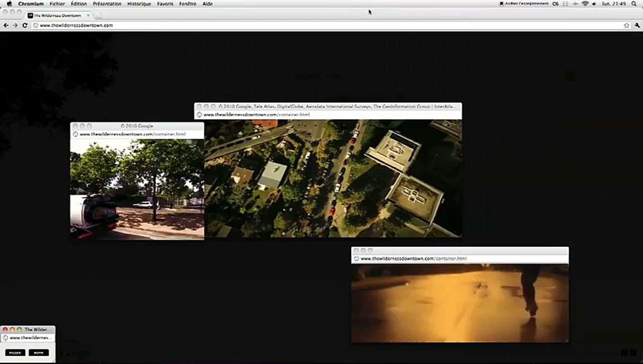Click the date and time 'lun. 21:49'
Viewport: 643px width, 364px height.
(614, 4)
